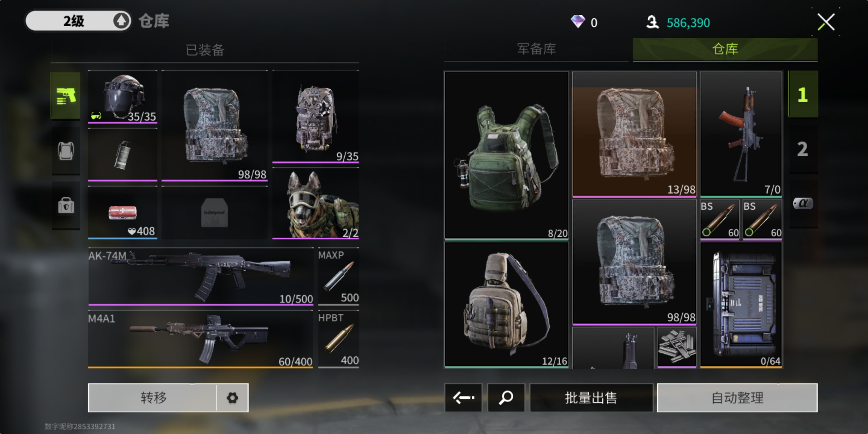Click the 批量出售 bulk sell button

click(x=591, y=397)
